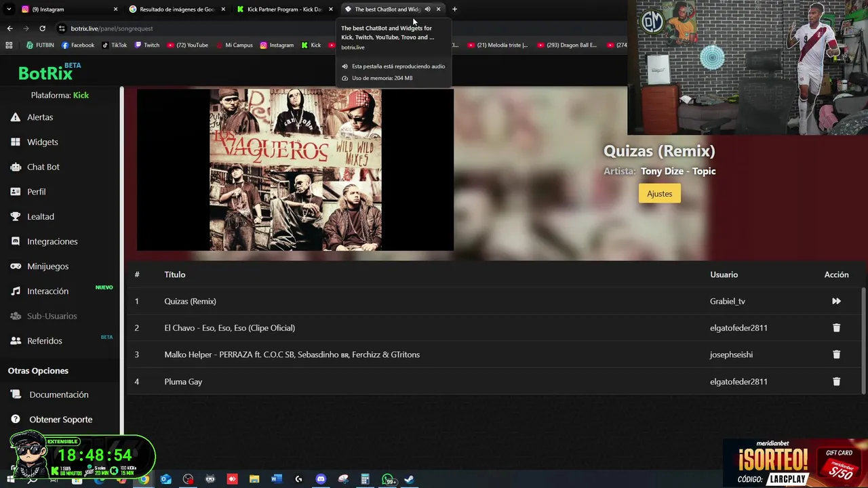Open the Interacción music note icon
Screen dimensions: 868x488
[x=16, y=291]
